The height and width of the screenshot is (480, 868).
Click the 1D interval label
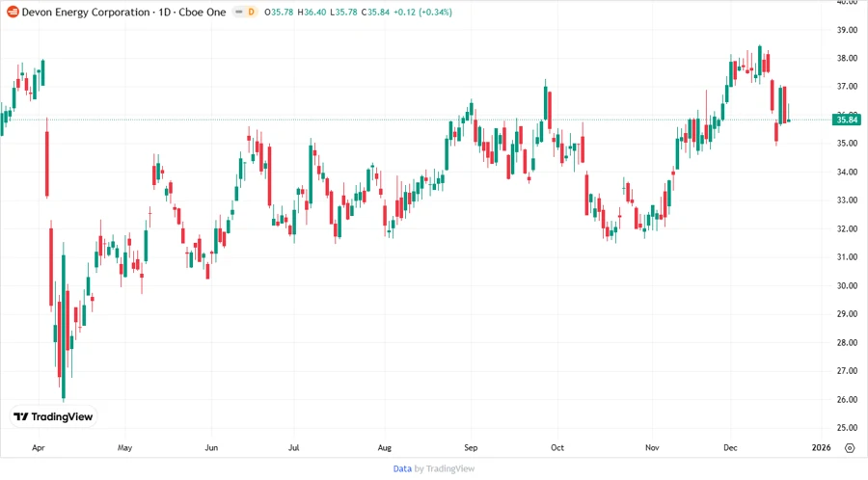164,12
